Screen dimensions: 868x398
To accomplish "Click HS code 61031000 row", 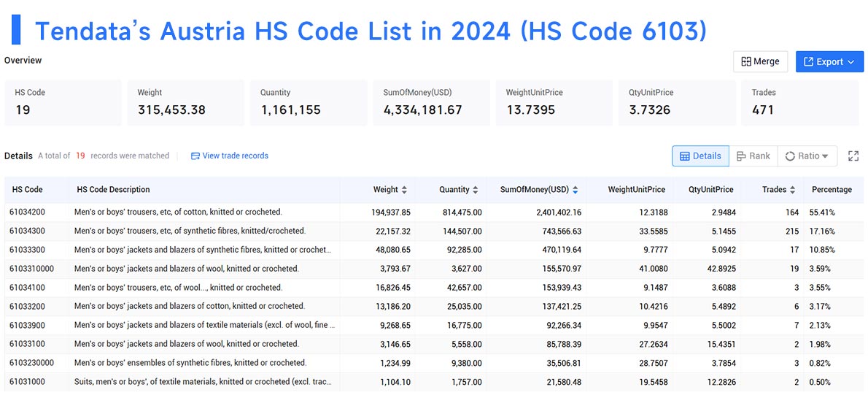I will 434,382.
